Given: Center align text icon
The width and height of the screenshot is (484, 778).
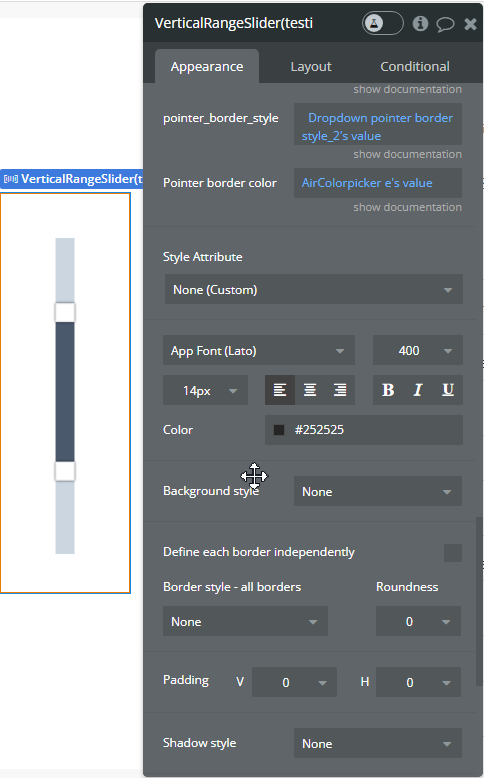Looking at the screenshot, I should pos(310,390).
